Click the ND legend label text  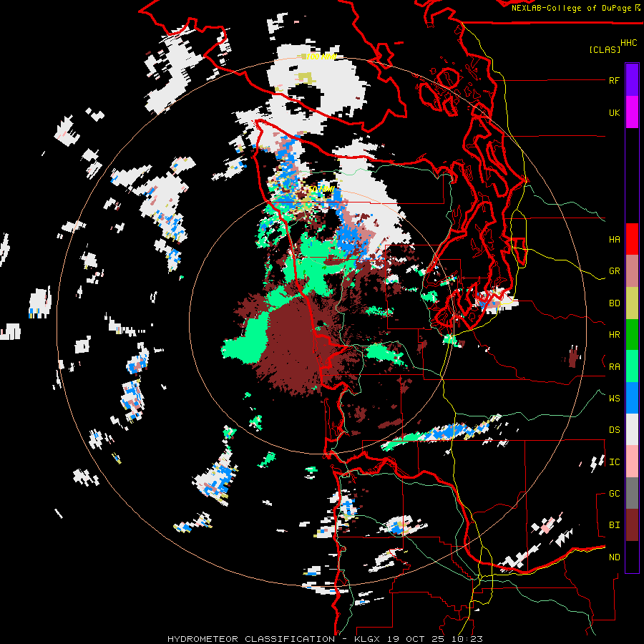(614, 557)
